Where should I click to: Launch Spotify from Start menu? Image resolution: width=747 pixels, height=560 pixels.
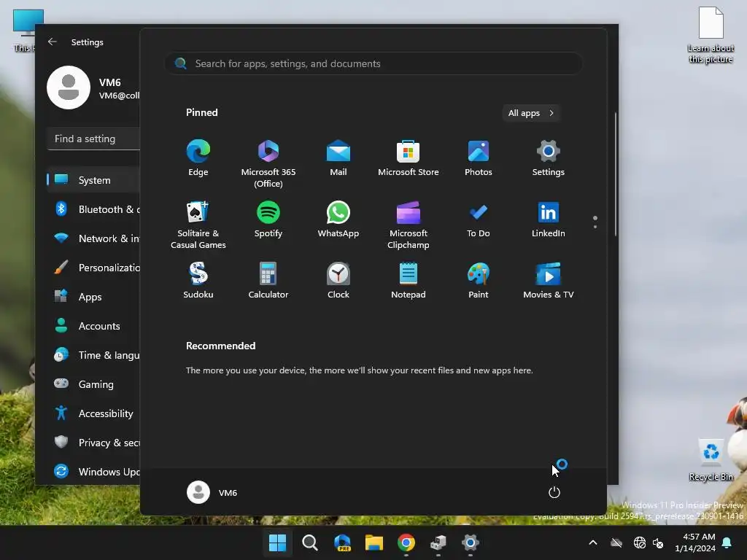[268, 219]
